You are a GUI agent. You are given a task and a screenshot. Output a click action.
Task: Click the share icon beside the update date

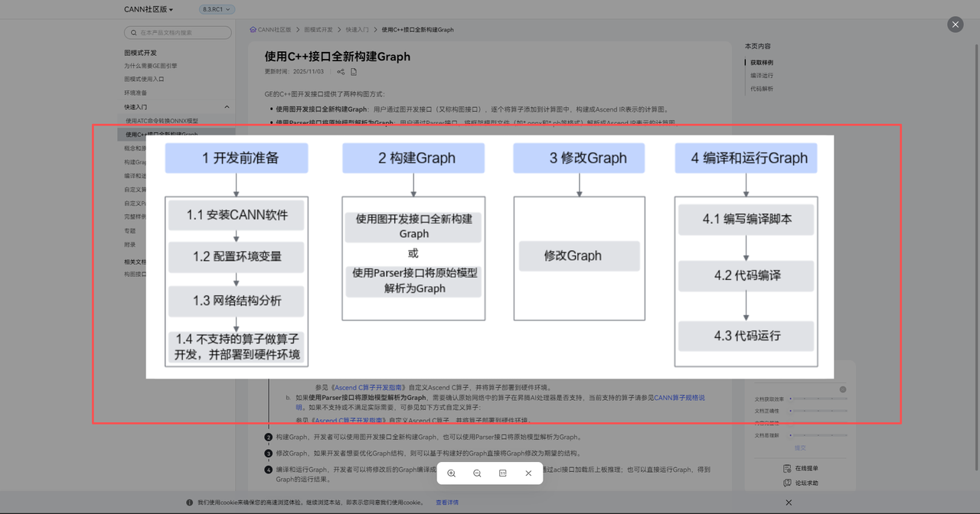point(340,71)
